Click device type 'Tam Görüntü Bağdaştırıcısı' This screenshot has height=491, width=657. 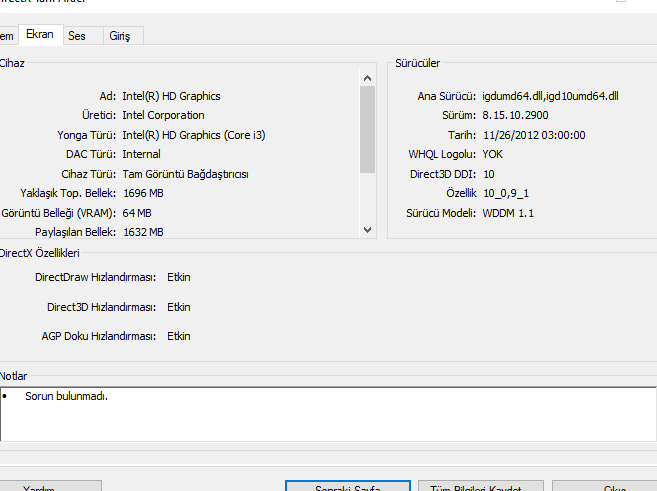[185, 174]
